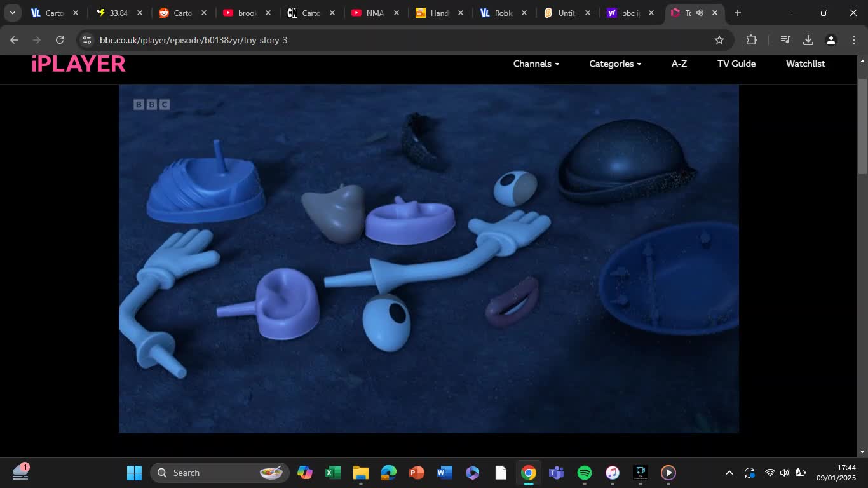This screenshot has width=868, height=488.
Task: Bookmark this page with star icon
Action: (x=719, y=40)
